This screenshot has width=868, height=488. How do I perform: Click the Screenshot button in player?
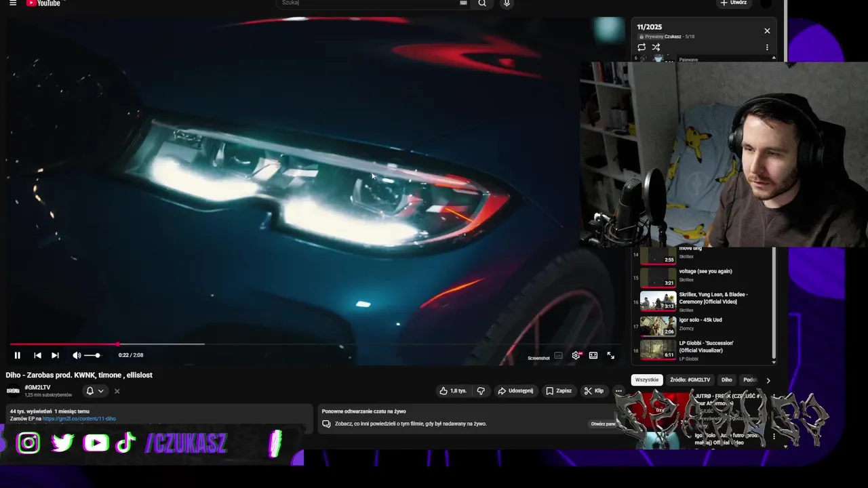(x=538, y=358)
